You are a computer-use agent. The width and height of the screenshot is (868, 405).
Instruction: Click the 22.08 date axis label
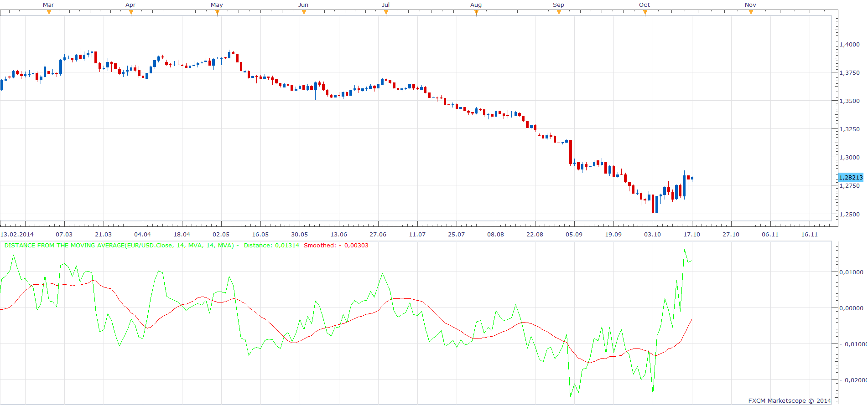(535, 234)
